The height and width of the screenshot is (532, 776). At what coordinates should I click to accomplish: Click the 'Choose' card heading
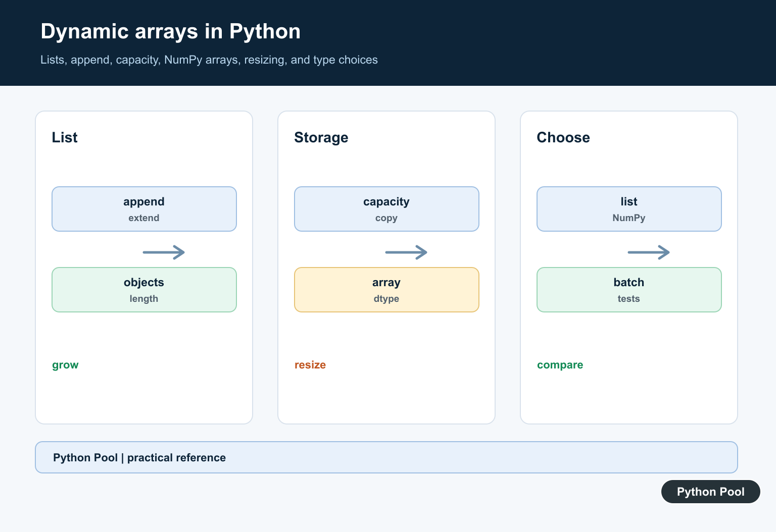pos(563,137)
